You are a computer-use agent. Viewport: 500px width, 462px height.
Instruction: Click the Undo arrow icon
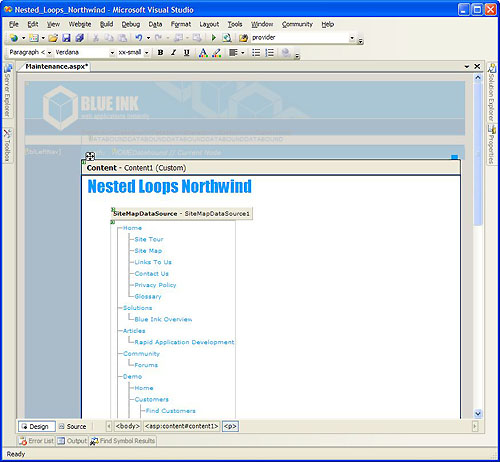tap(139, 38)
